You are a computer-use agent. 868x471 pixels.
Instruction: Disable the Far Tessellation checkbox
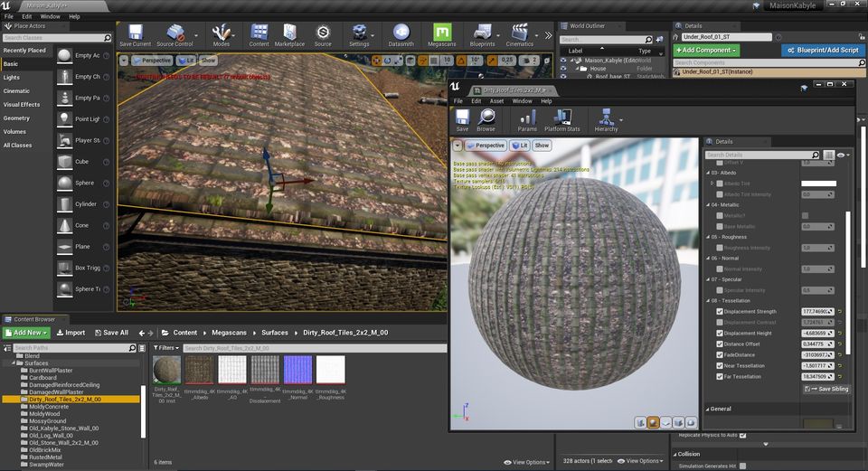[x=720, y=376]
